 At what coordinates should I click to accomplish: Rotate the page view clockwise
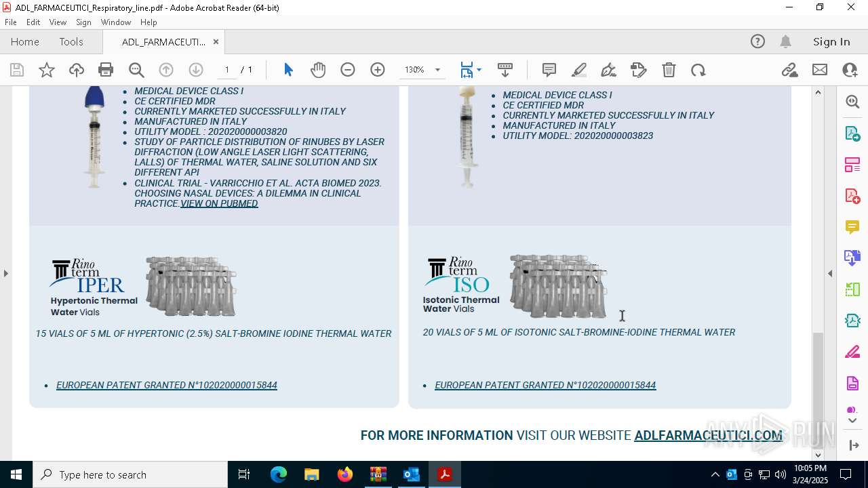click(698, 70)
